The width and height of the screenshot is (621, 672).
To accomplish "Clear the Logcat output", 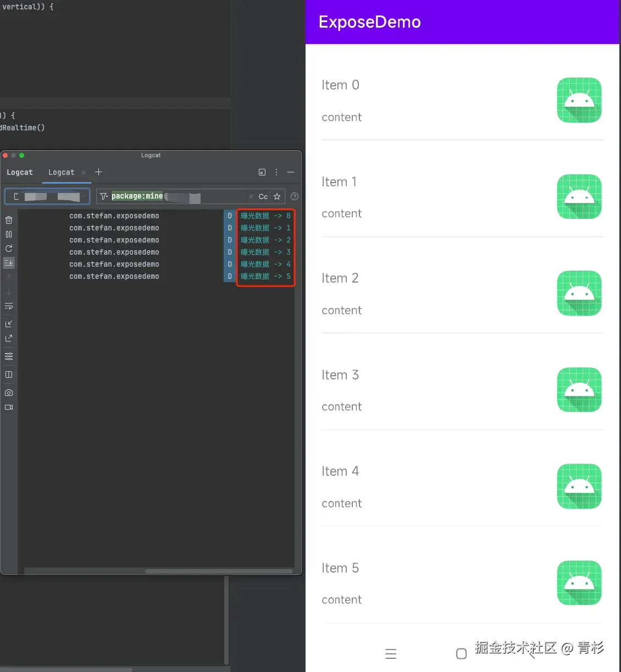I will coord(9,219).
